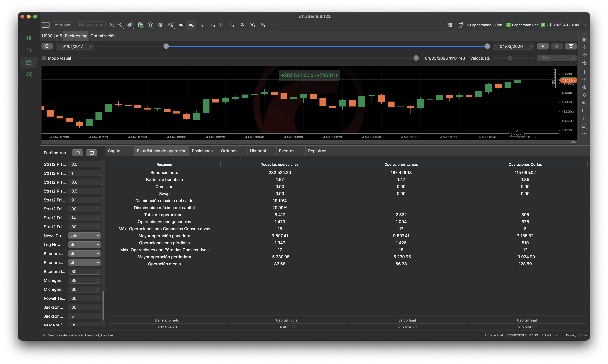The width and height of the screenshot is (608, 364).
Task: Click the Velocidad speed slider handle
Action: coord(510,58)
